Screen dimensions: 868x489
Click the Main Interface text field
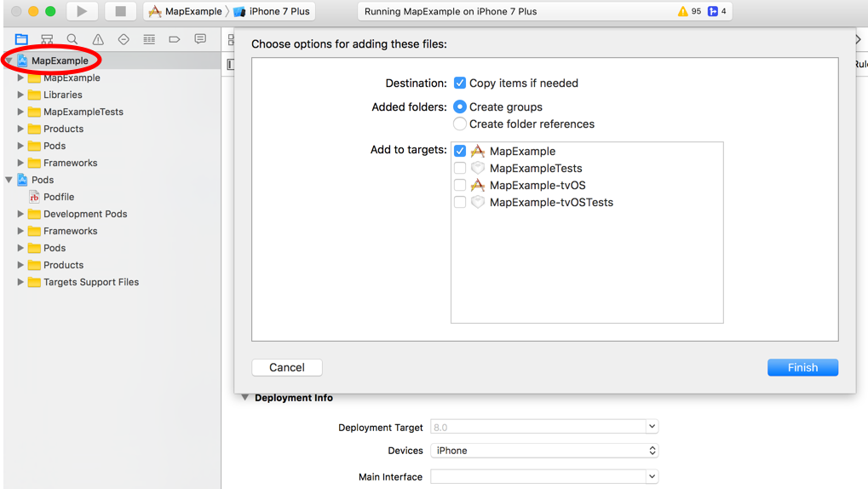(x=538, y=476)
